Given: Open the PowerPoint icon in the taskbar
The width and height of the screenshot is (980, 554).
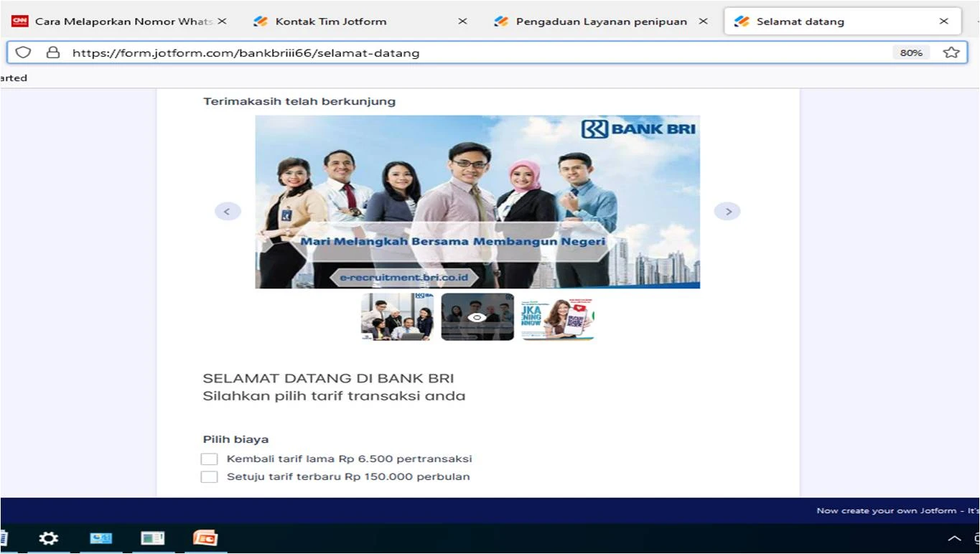Looking at the screenshot, I should [205, 538].
